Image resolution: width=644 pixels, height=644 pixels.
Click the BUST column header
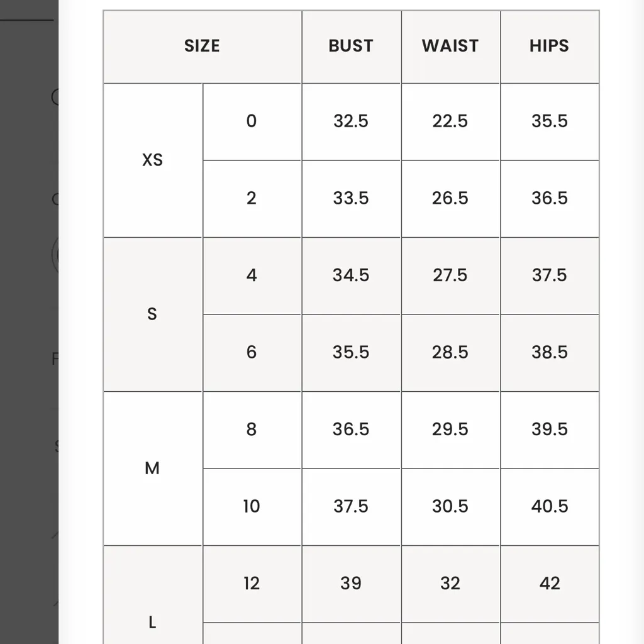coord(351,46)
